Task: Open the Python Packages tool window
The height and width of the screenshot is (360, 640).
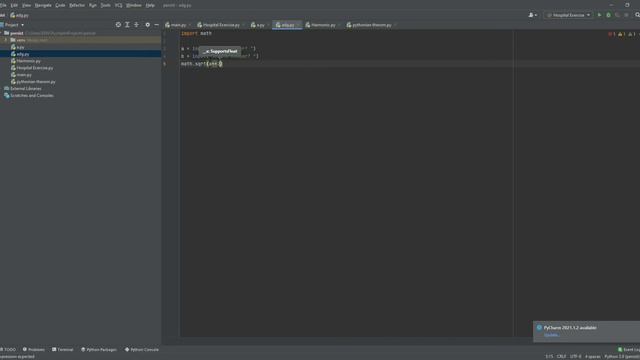Action: point(99,349)
